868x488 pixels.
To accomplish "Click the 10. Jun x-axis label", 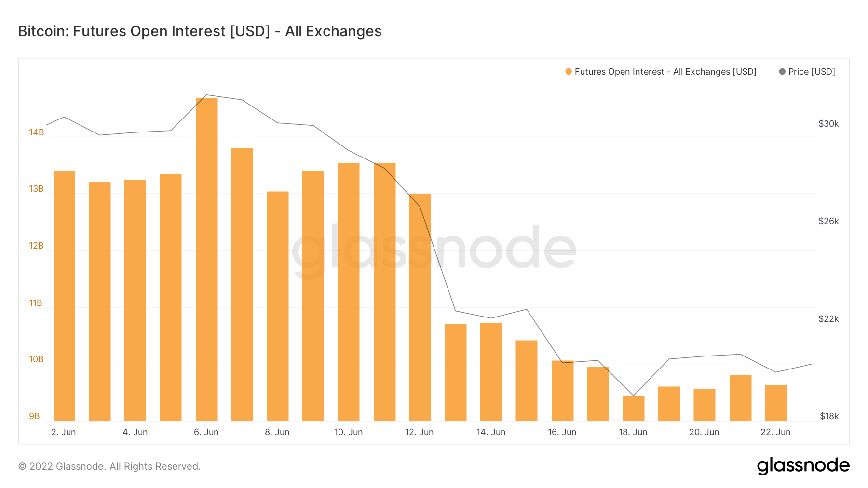I will 348,432.
